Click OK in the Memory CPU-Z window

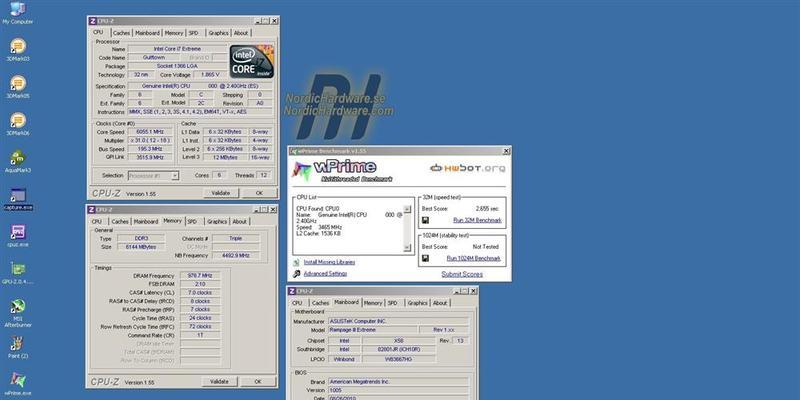click(258, 382)
